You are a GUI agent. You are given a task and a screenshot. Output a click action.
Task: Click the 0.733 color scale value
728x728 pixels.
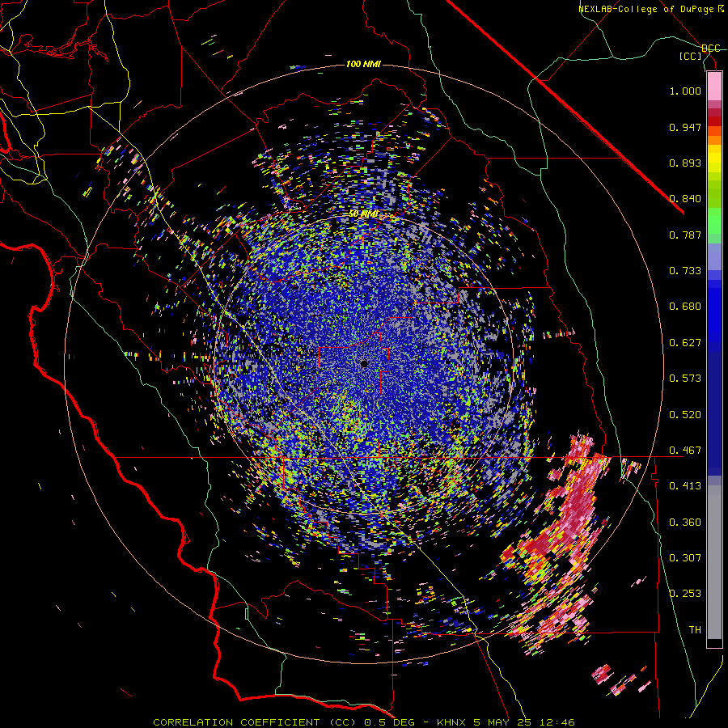[x=685, y=271]
